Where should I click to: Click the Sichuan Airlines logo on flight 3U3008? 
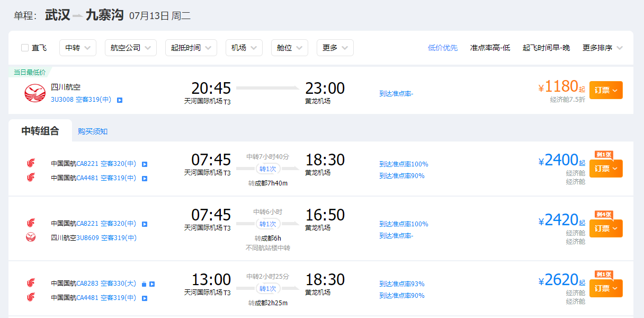pos(35,93)
